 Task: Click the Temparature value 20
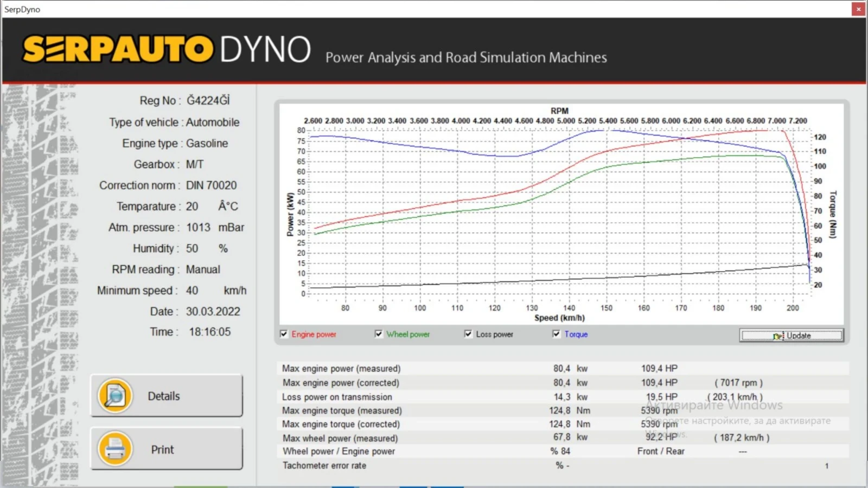[x=192, y=207]
